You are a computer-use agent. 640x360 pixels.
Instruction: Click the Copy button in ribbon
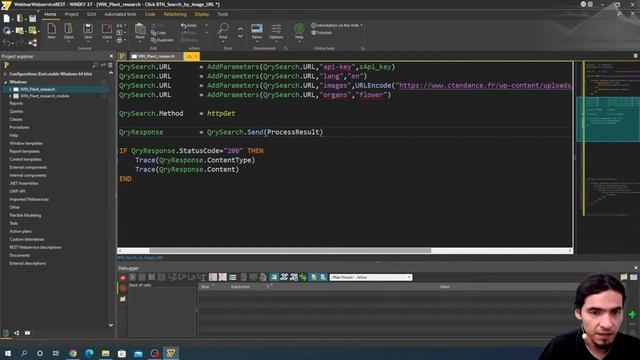point(158,33)
